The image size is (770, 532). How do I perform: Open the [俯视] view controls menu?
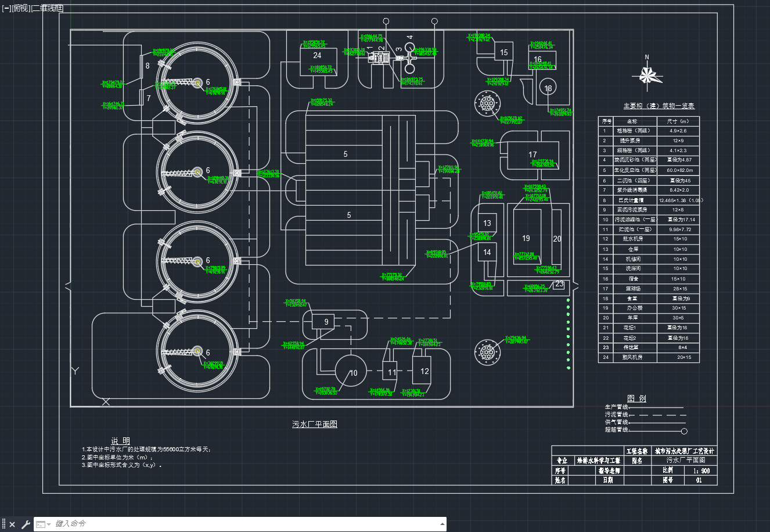[21, 8]
